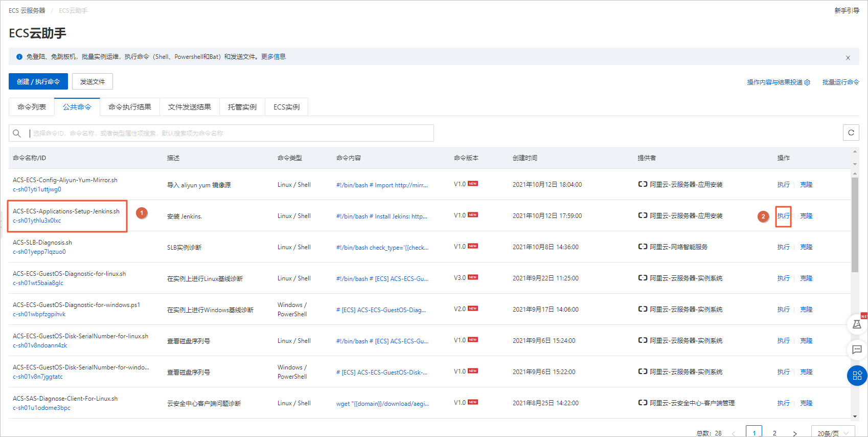868x437 pixels.
Task: Open 命令执行结果 tab
Action: (130, 107)
